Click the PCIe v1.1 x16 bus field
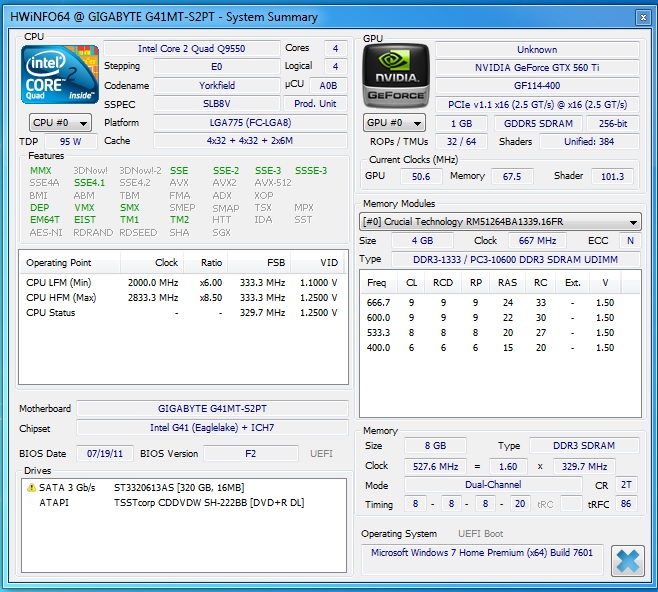Image resolution: width=658 pixels, height=592 pixels. pyautogui.click(x=537, y=104)
